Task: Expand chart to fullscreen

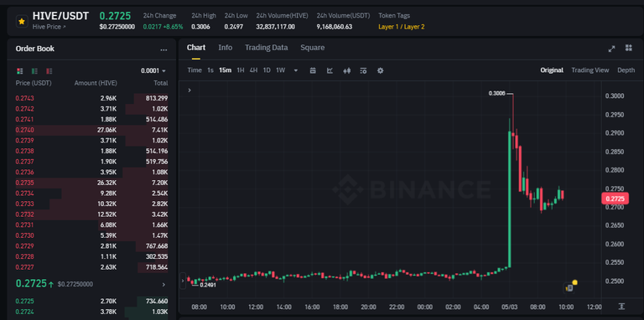Action: click(x=611, y=49)
